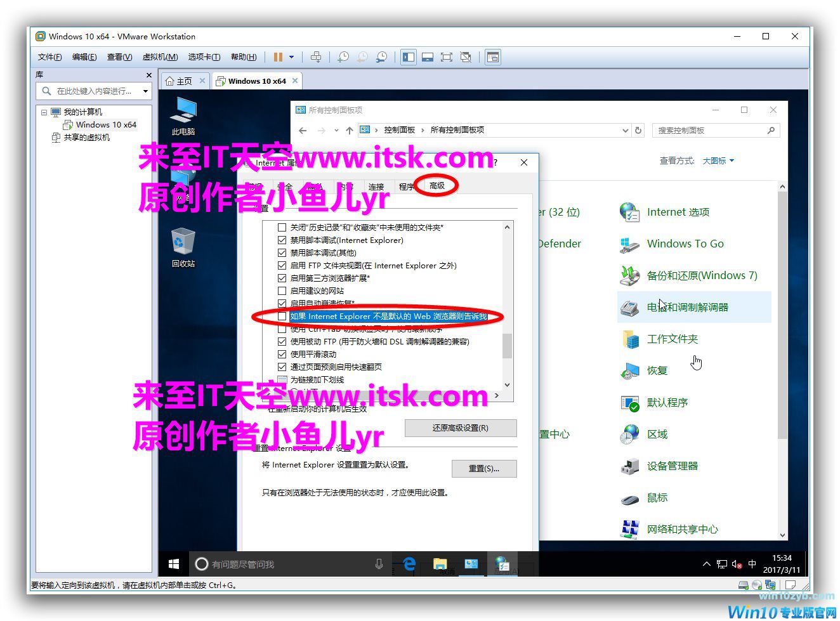Screen dimensions: 840x621
Task: Refresh the Control Panel window
Action: 639,130
